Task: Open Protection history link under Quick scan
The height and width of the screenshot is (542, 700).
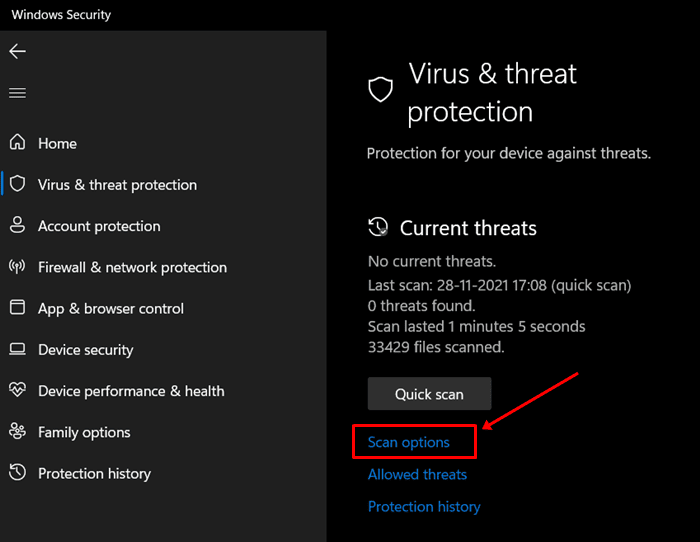Action: (x=424, y=507)
